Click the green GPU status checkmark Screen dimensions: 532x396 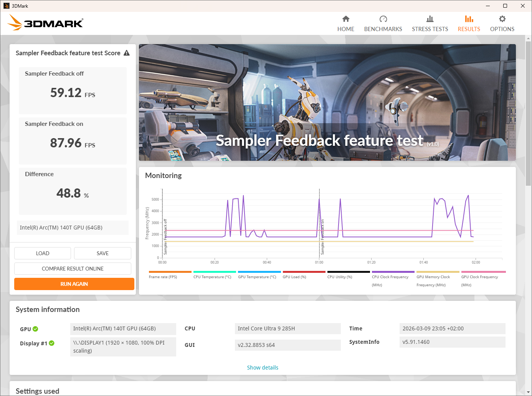[x=36, y=329]
